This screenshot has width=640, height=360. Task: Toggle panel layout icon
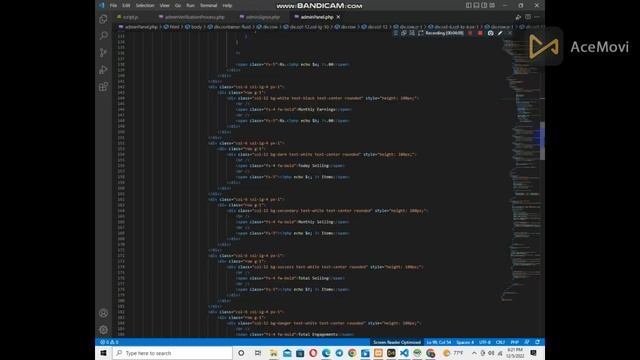click(476, 6)
